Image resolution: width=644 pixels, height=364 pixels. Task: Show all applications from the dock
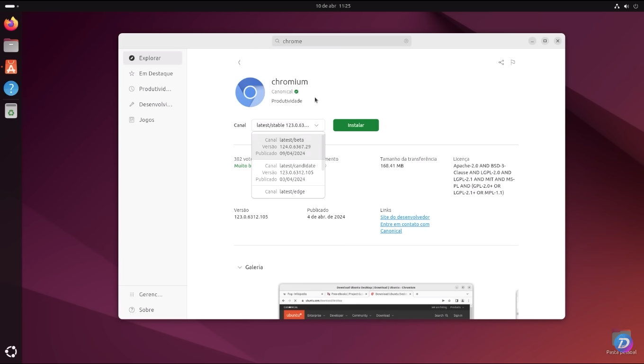(11, 352)
